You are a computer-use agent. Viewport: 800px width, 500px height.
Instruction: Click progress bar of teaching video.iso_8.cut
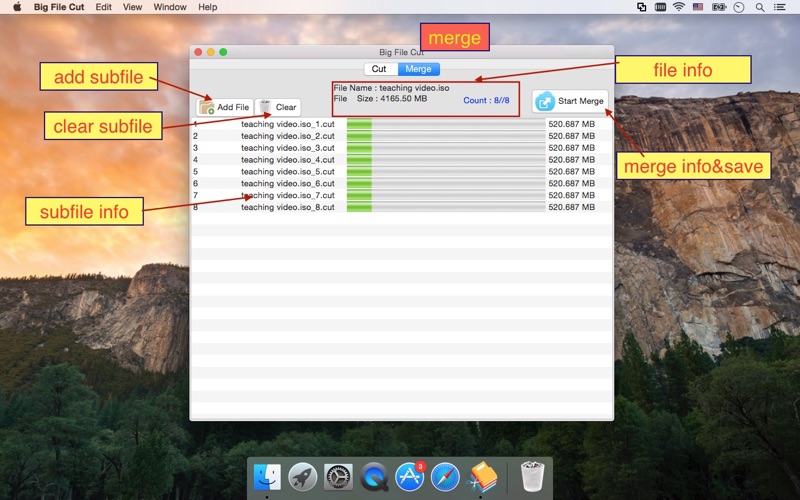click(x=445, y=207)
